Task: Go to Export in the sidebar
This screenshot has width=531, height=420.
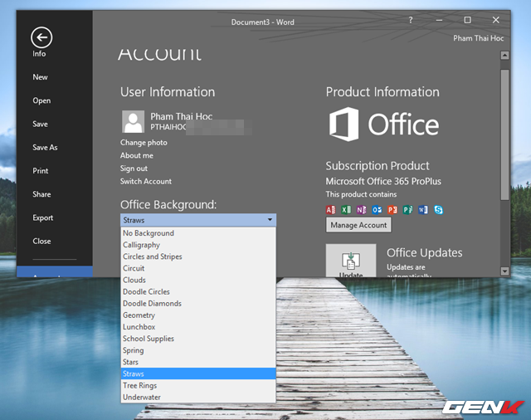Action: [x=42, y=217]
